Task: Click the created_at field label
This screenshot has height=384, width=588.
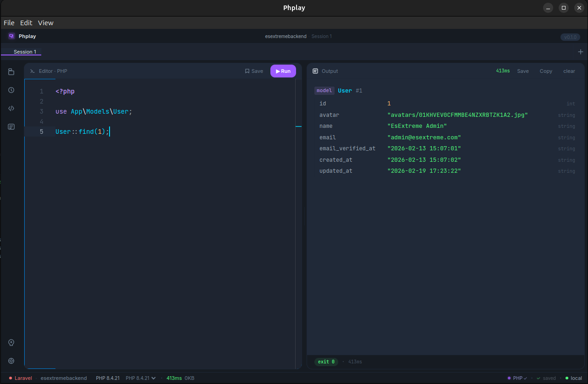Action: [x=336, y=160]
